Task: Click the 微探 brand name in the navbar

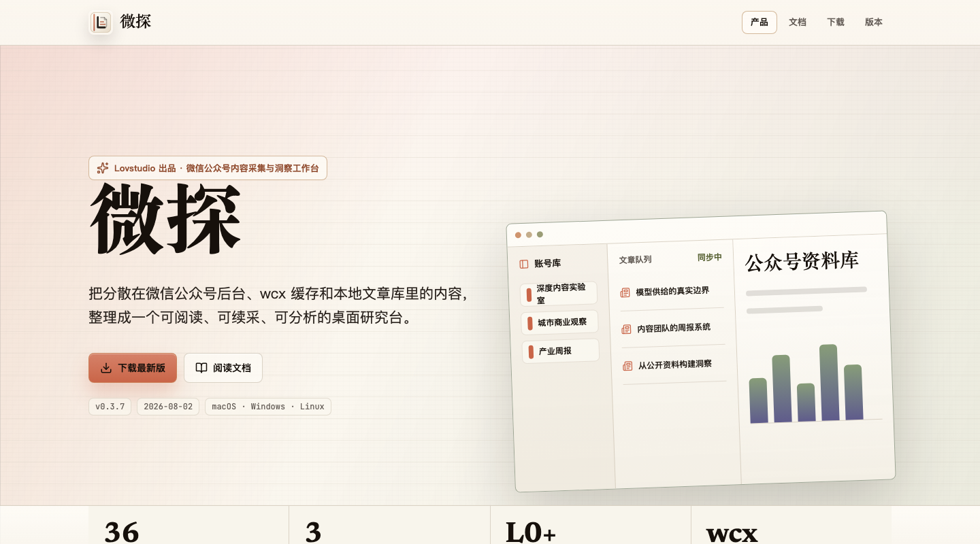Action: 135,22
